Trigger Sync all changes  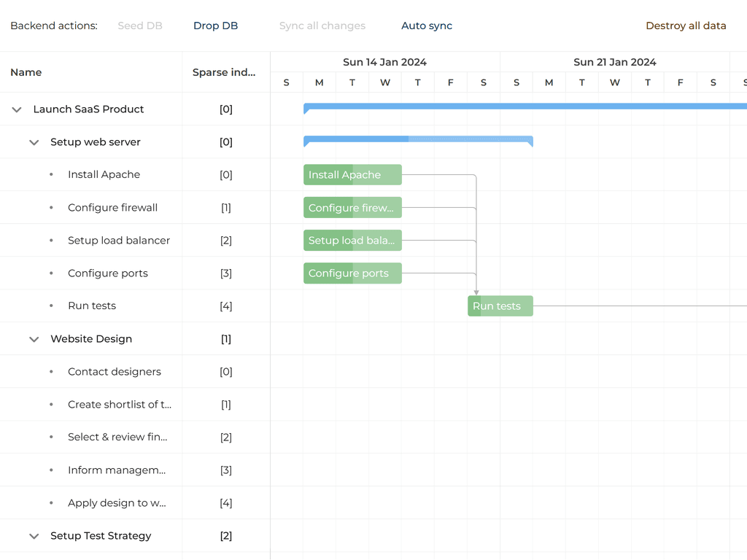click(x=322, y=25)
